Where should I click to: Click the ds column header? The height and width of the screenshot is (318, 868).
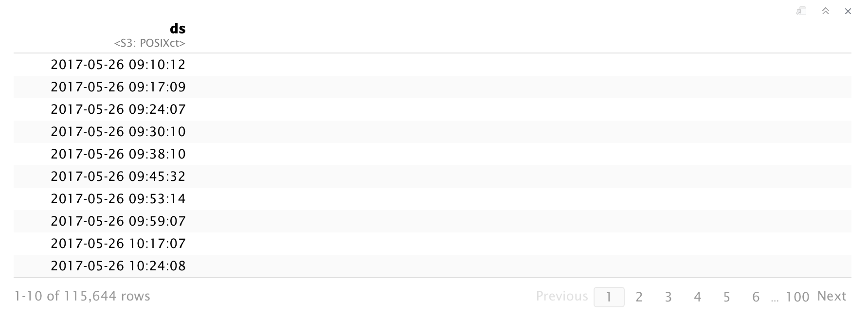pyautogui.click(x=178, y=29)
